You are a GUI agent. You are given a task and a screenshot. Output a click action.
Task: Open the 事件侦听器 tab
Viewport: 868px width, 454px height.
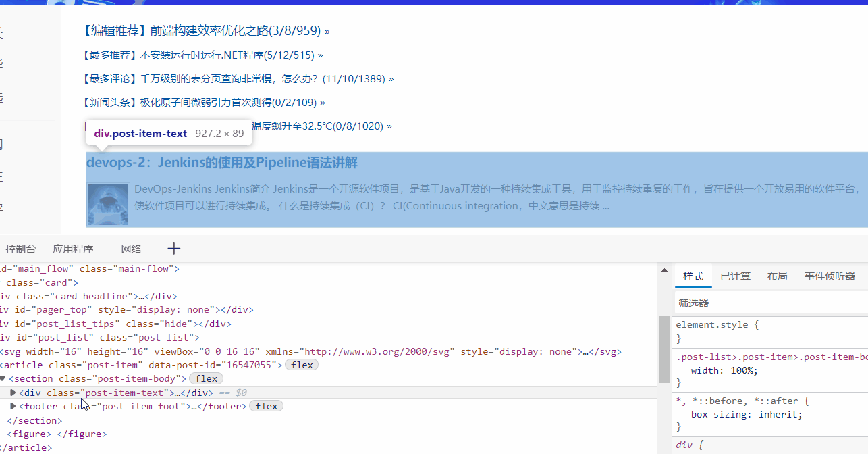pos(830,276)
